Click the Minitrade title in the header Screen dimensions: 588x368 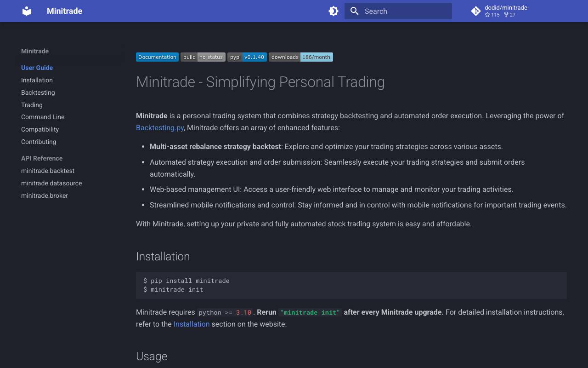(x=64, y=11)
